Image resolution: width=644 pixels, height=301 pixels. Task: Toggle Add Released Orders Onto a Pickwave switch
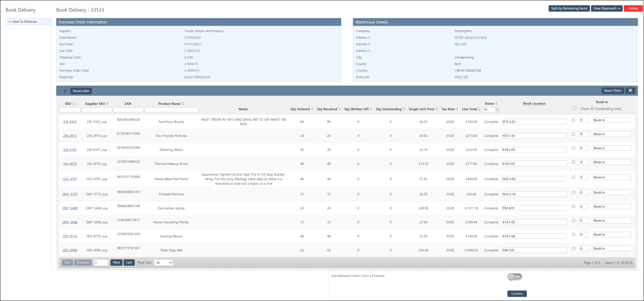tap(515, 277)
